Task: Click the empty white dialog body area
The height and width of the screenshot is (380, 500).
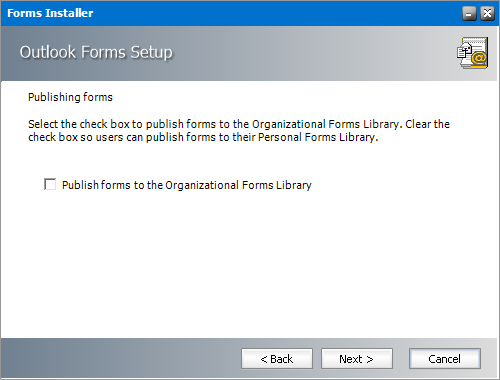Action: 248,267
